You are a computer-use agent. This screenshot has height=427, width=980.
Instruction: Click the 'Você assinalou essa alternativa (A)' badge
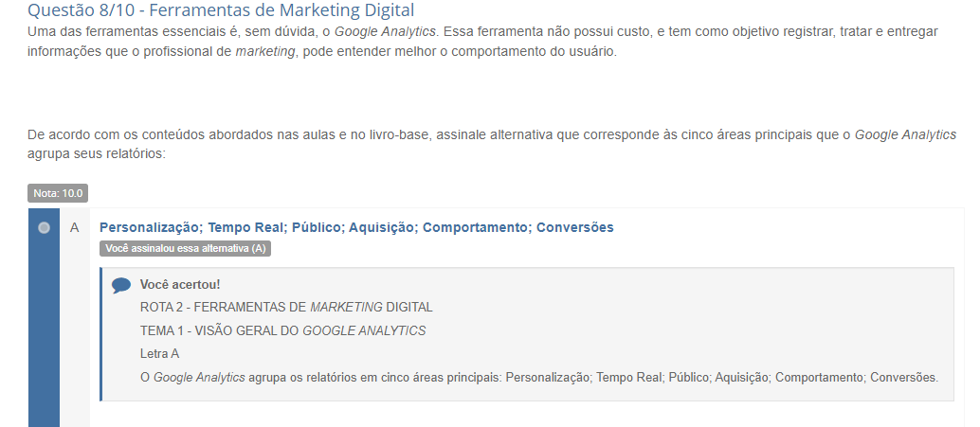pos(186,248)
